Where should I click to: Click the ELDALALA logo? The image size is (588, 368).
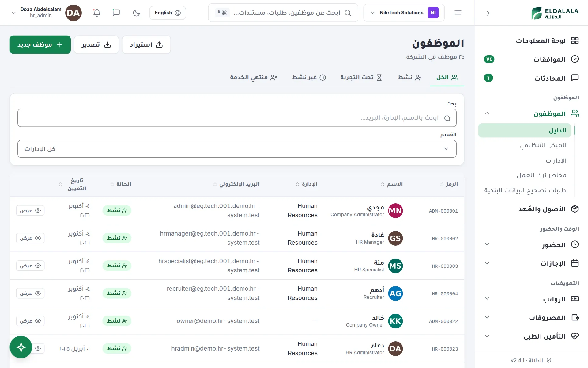point(555,13)
